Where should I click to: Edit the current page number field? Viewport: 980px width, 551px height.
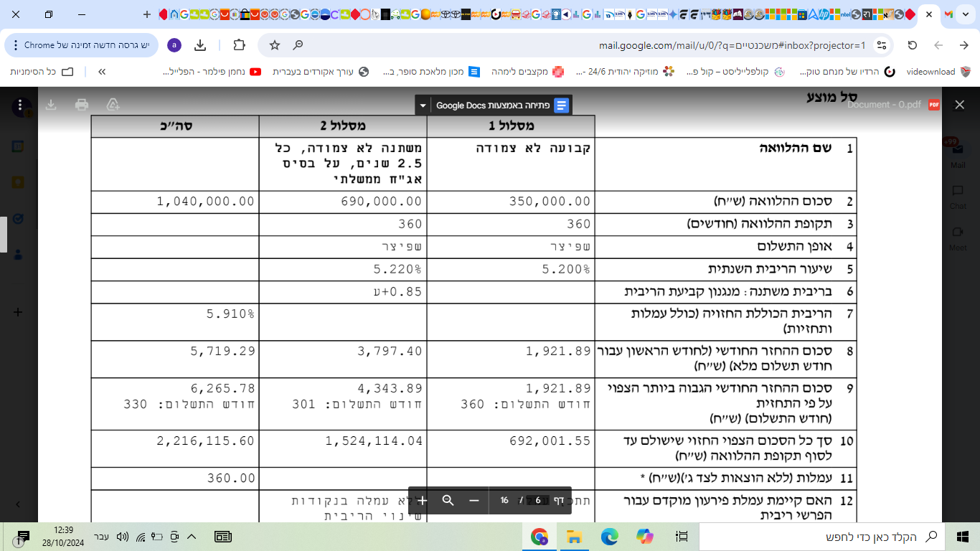click(538, 500)
